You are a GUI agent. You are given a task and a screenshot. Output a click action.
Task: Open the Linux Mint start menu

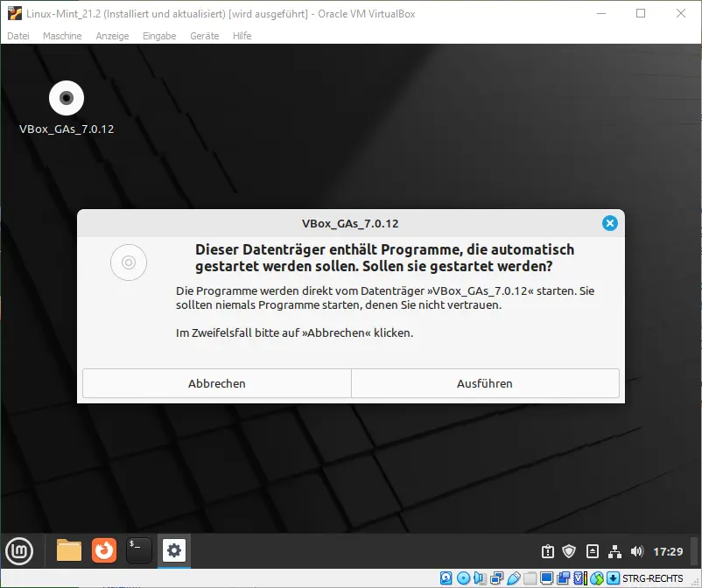pos(19,551)
